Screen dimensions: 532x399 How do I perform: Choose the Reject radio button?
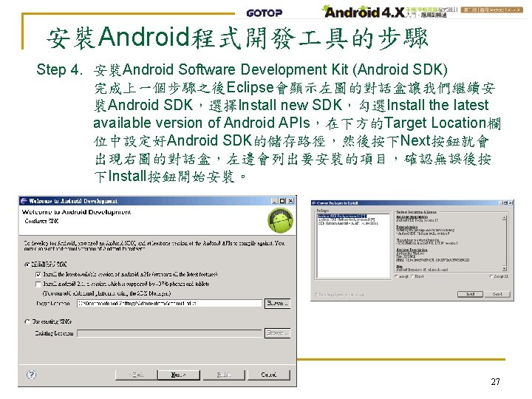412,276
